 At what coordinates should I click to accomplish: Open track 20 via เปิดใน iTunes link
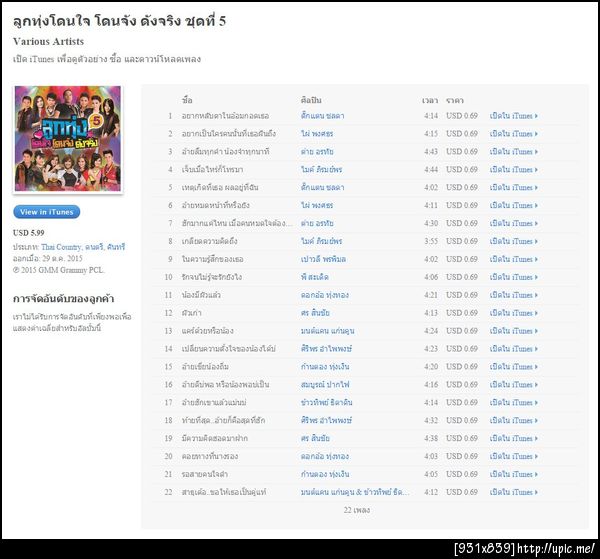(514, 456)
